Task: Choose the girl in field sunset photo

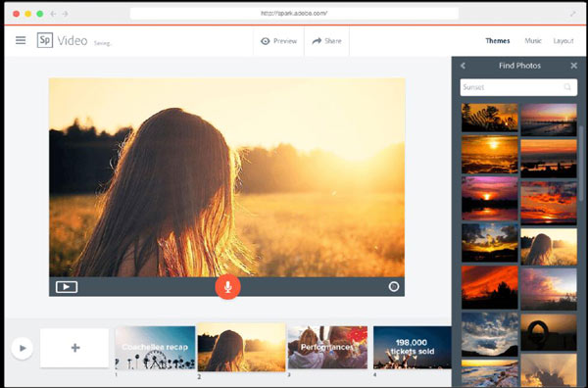Action: [x=549, y=247]
